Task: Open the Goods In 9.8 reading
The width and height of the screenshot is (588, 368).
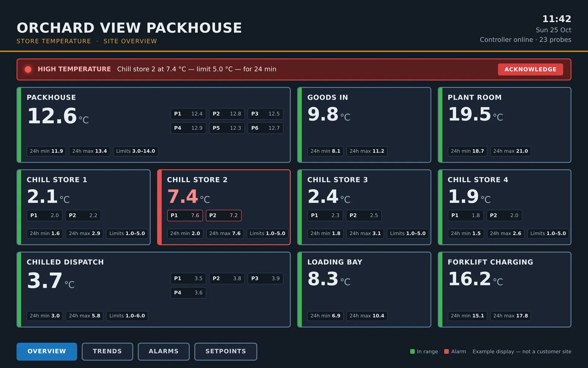Action: (329, 114)
